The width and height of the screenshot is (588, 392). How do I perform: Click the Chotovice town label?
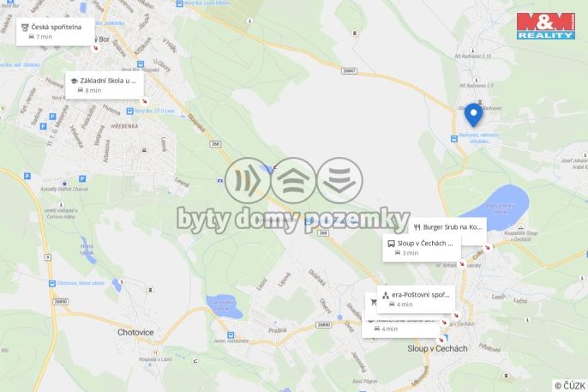coord(135,332)
